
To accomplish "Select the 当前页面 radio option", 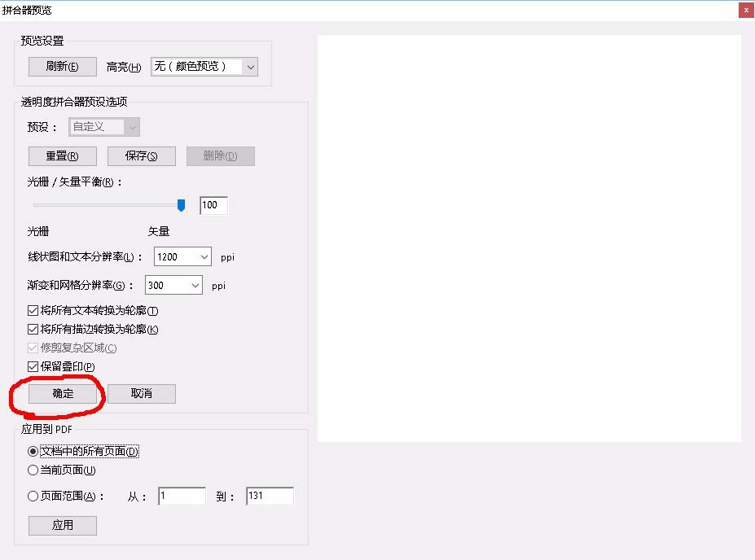I will pos(33,470).
